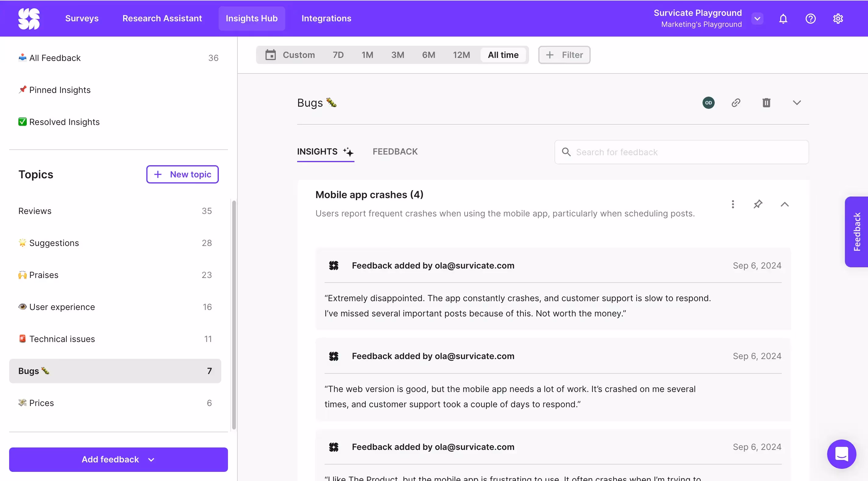The width and height of the screenshot is (868, 481).
Task: Select the 6M time range
Action: [x=429, y=55]
